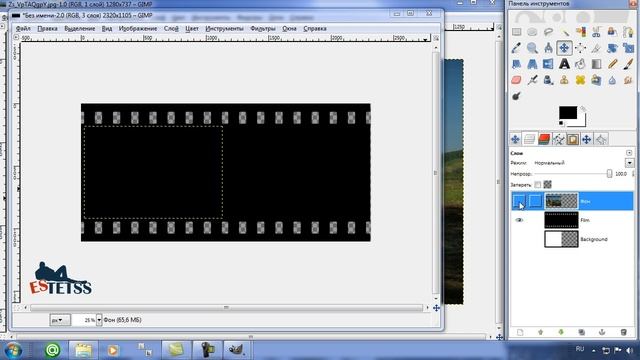Open the zoom percentage dropdown arrow
Viewport: 640px width, 360px height.
[x=99, y=320]
